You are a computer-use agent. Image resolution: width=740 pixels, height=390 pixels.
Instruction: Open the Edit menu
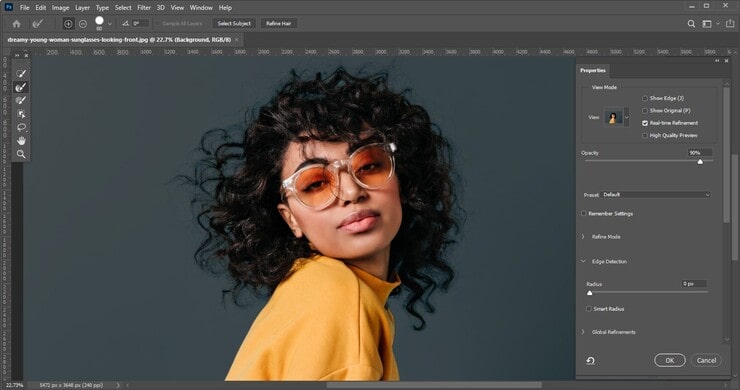coord(41,8)
